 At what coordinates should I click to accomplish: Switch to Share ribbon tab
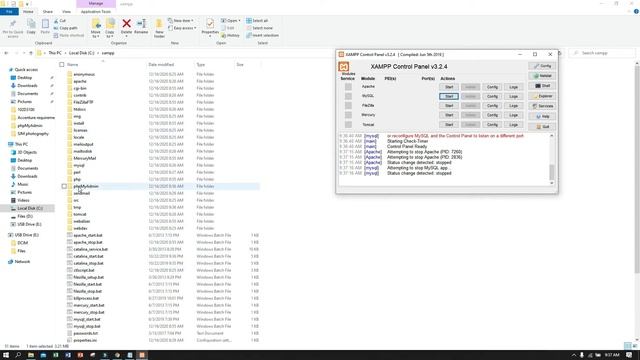[x=48, y=12]
